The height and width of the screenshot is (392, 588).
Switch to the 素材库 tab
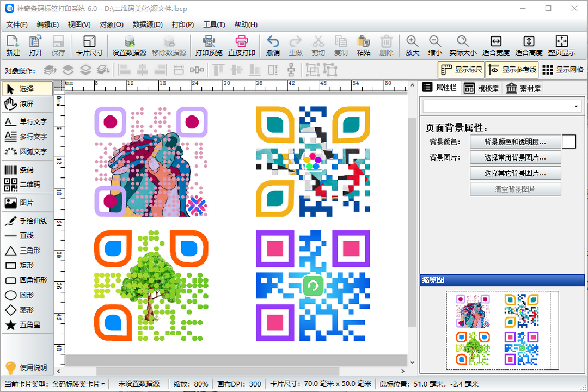click(x=523, y=88)
